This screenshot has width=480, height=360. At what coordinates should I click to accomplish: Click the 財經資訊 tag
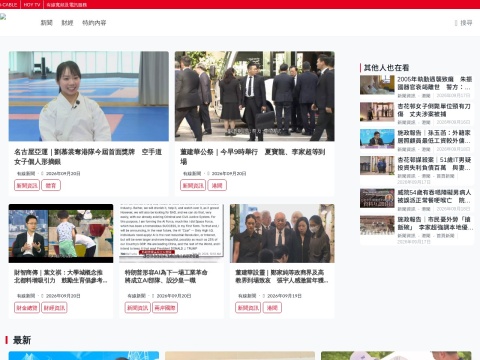coord(54,308)
